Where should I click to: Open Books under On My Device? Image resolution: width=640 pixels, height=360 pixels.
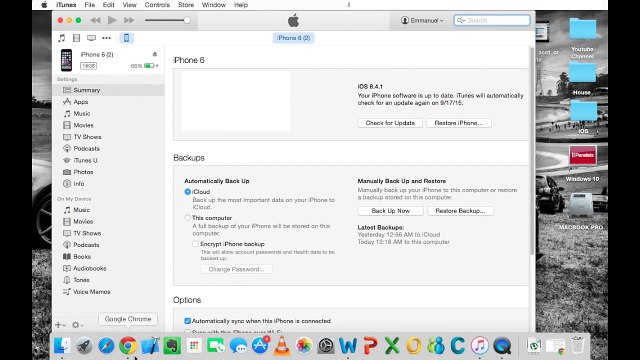tap(82, 257)
